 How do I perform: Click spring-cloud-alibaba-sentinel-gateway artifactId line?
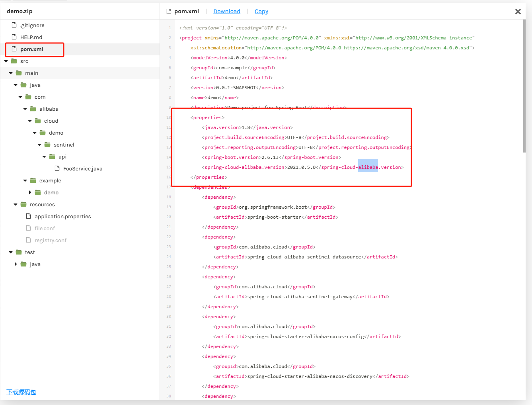point(301,297)
